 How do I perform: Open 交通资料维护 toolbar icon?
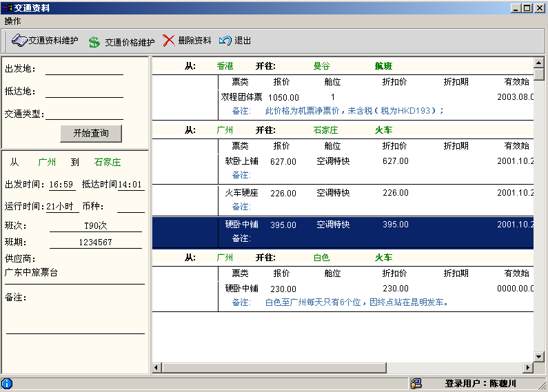[19, 41]
